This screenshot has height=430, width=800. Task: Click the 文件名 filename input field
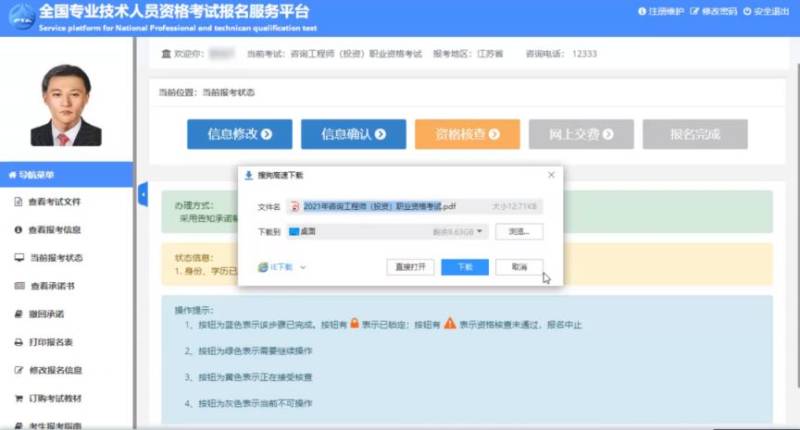tap(400, 206)
